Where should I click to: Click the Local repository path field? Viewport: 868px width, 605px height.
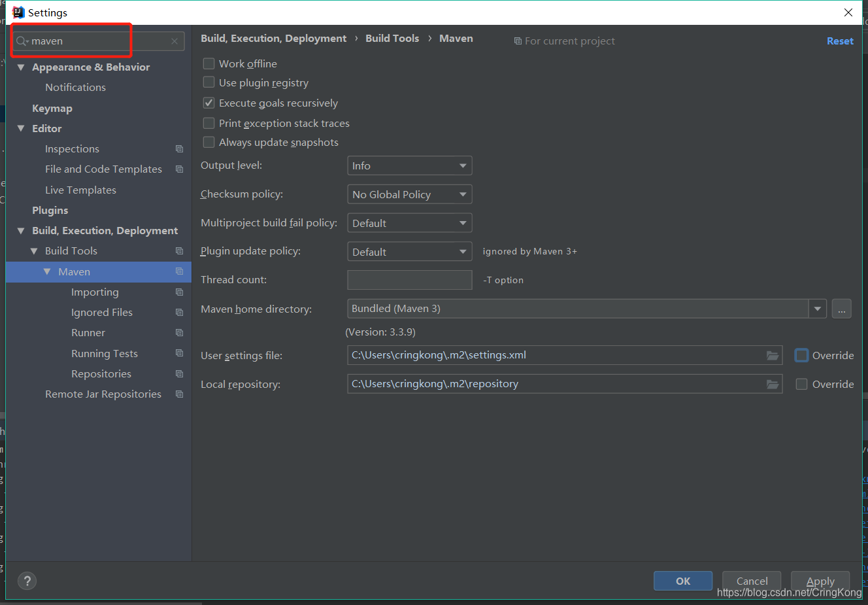pos(565,384)
